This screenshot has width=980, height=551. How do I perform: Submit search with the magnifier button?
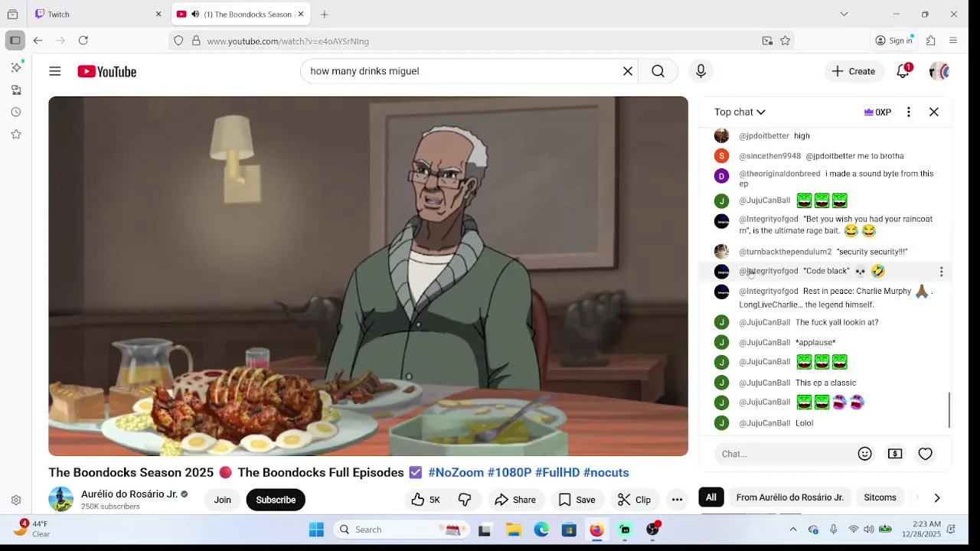pos(658,71)
